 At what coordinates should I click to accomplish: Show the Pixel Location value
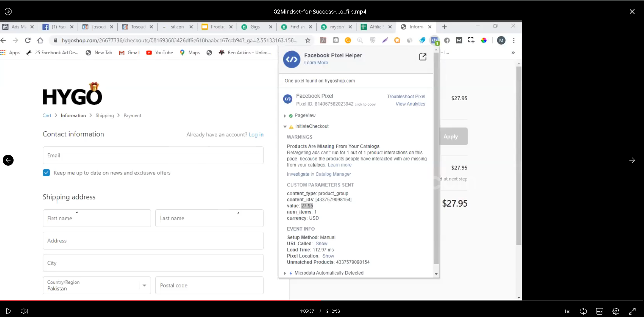tap(328, 256)
